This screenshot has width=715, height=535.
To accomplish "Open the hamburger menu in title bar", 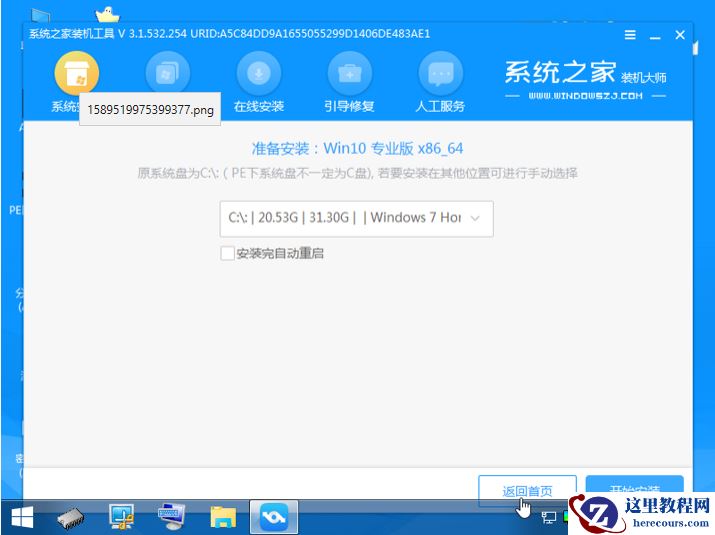I will click(x=630, y=35).
